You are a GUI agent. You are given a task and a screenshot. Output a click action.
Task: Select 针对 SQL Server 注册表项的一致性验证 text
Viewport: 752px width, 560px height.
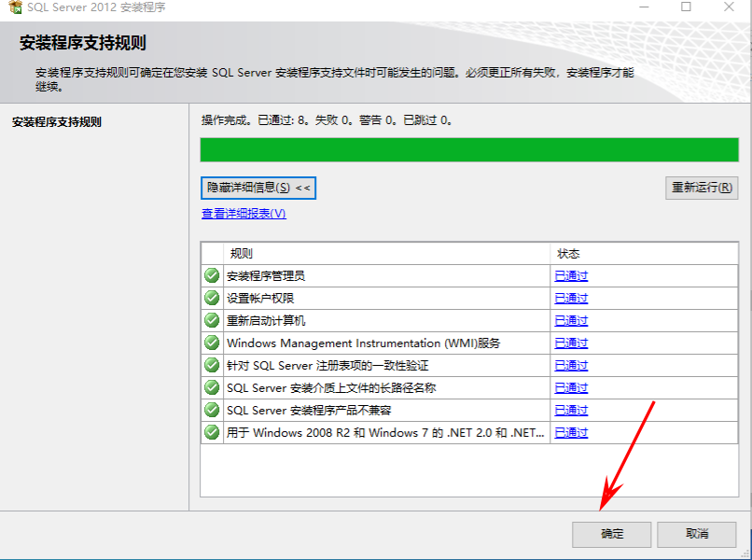coord(327,366)
